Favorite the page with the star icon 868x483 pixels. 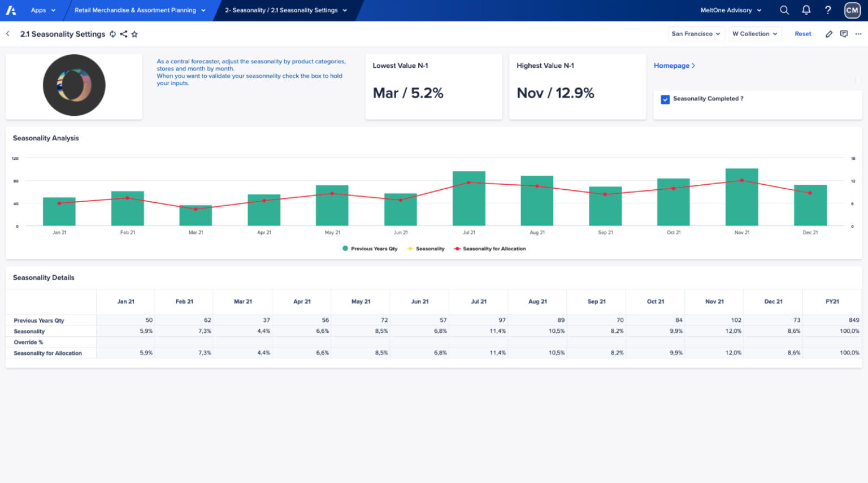[x=134, y=34]
